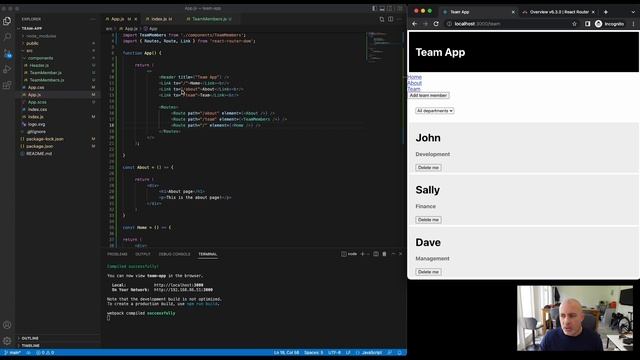The image size is (640, 360).
Task: Open TeamMember.js in the file explorer
Action: (x=57, y=73)
